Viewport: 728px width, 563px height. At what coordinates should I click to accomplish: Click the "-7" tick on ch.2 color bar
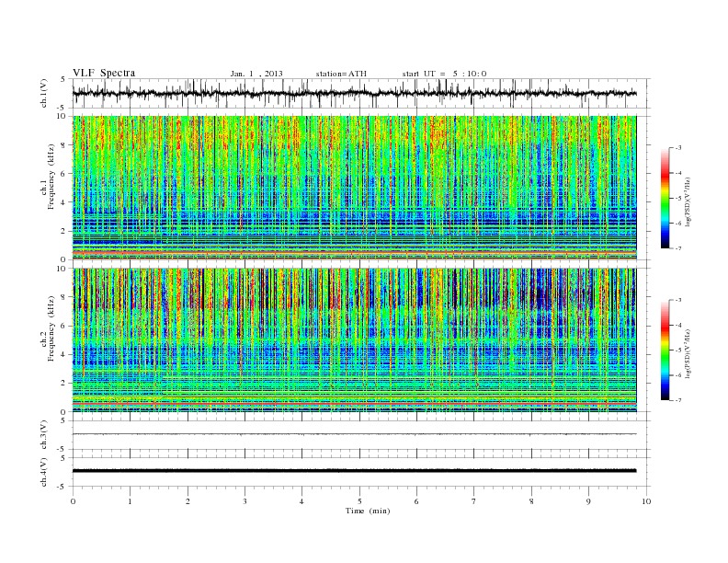click(x=678, y=400)
